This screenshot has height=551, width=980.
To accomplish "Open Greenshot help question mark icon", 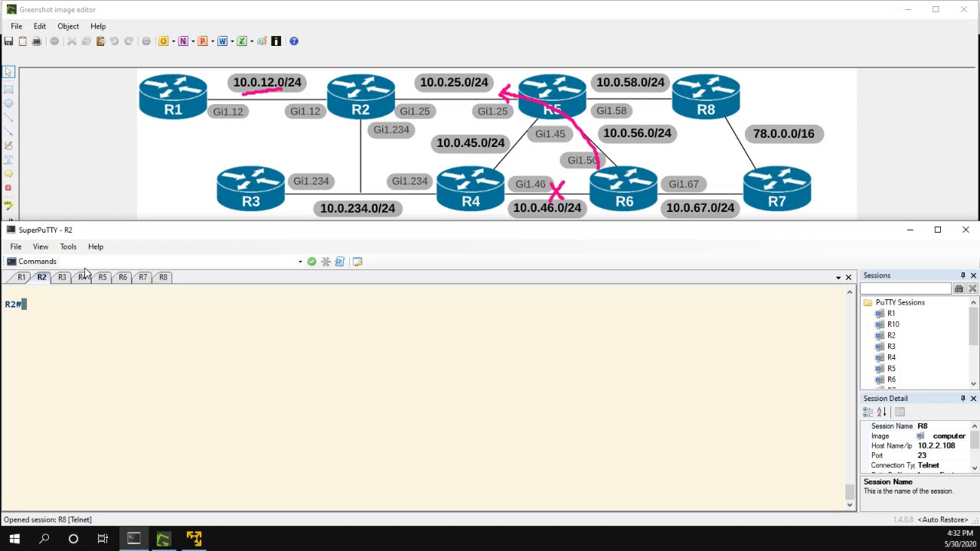I will [x=294, y=41].
